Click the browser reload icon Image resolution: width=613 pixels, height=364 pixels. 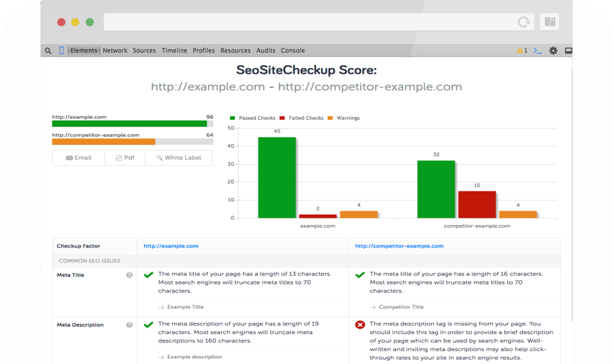point(524,22)
